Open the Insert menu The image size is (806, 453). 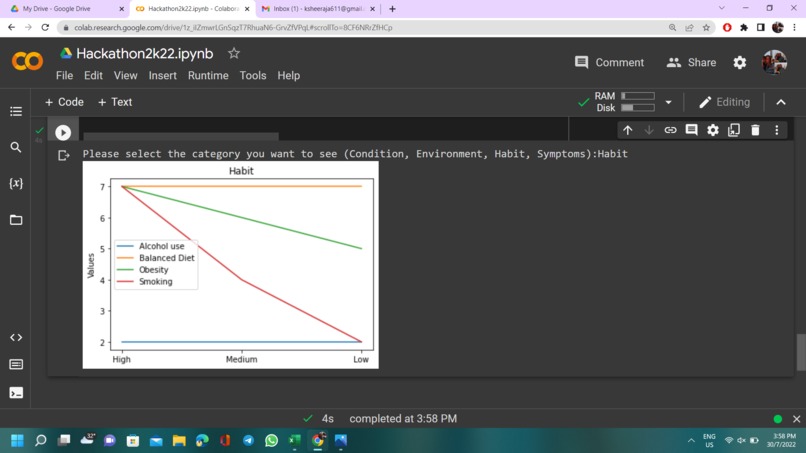(162, 76)
